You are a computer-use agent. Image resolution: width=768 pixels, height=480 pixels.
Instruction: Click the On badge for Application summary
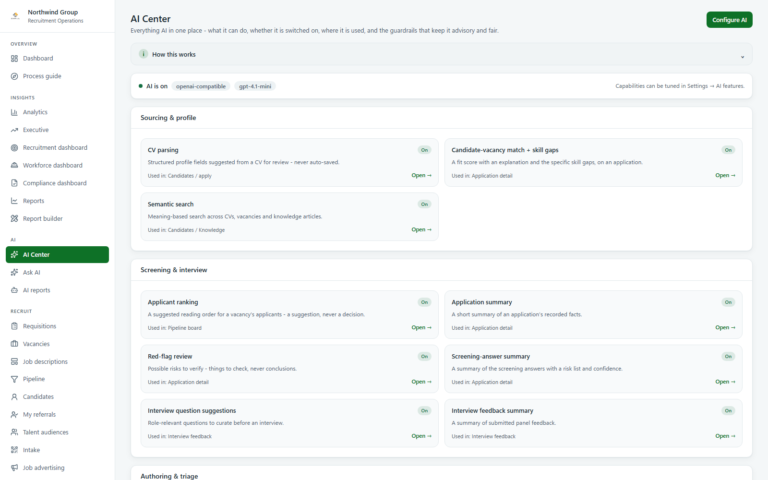[x=728, y=302]
